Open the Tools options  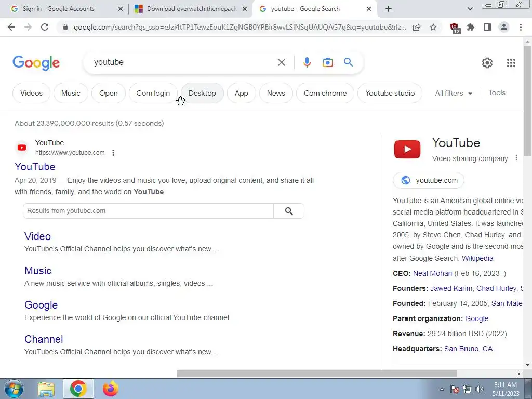tap(497, 92)
